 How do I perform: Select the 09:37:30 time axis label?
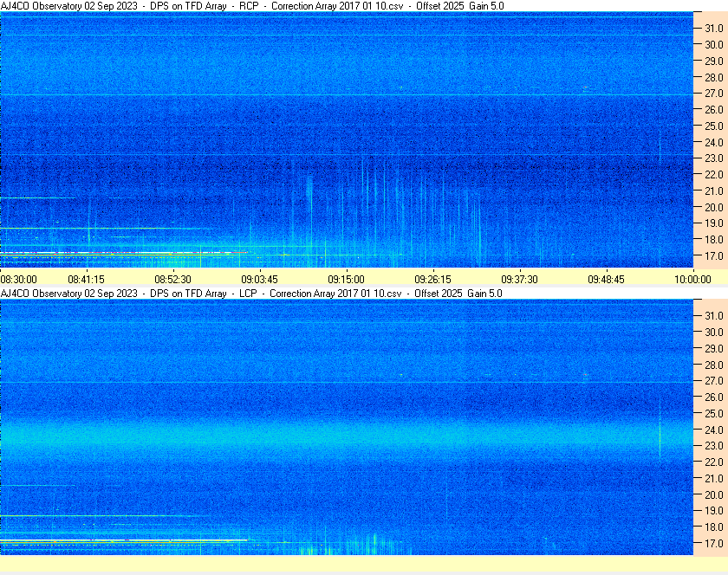(x=519, y=280)
